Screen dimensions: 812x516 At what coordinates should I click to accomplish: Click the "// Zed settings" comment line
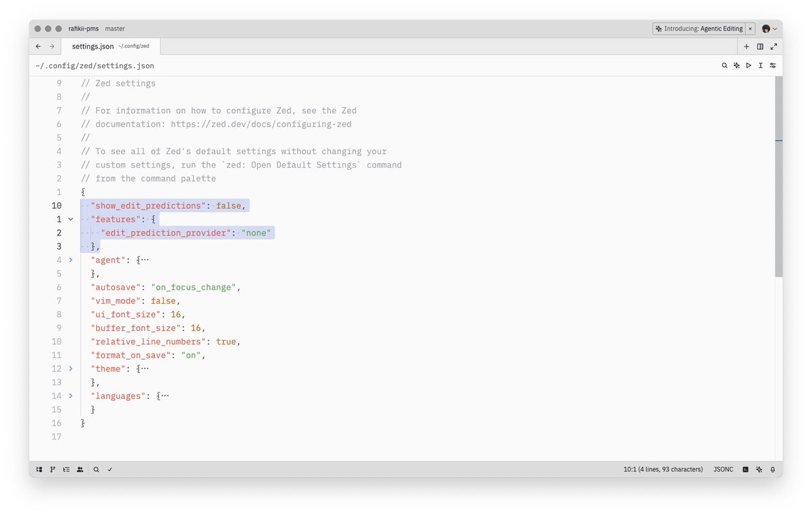click(x=118, y=83)
